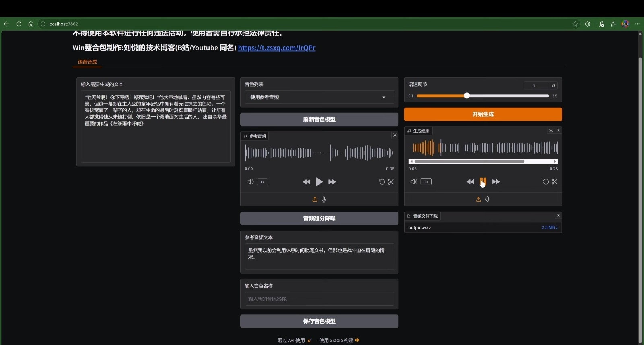Remove the reference audio with X
The image size is (644, 345).
pyautogui.click(x=395, y=135)
